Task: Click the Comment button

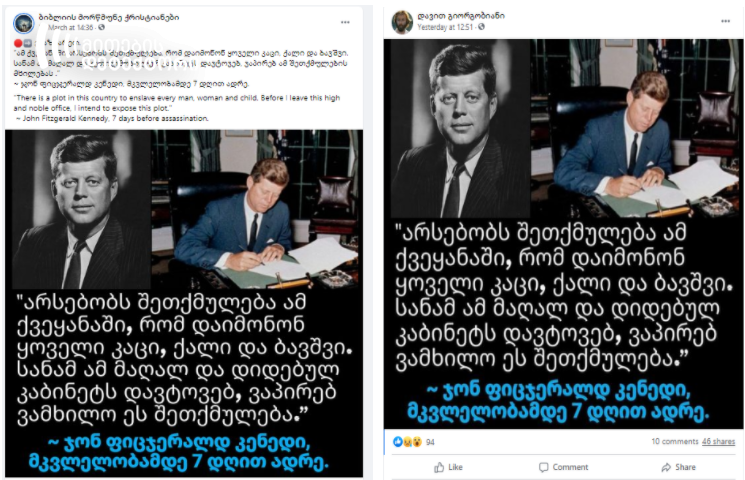Action: tap(564, 467)
